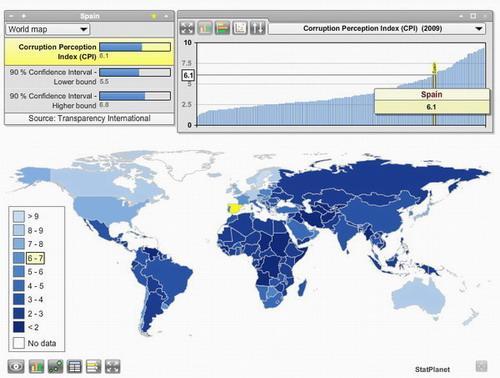The height and width of the screenshot is (378, 500).
Task: Open the bar chart view in bottom toolbar
Action: [36, 367]
